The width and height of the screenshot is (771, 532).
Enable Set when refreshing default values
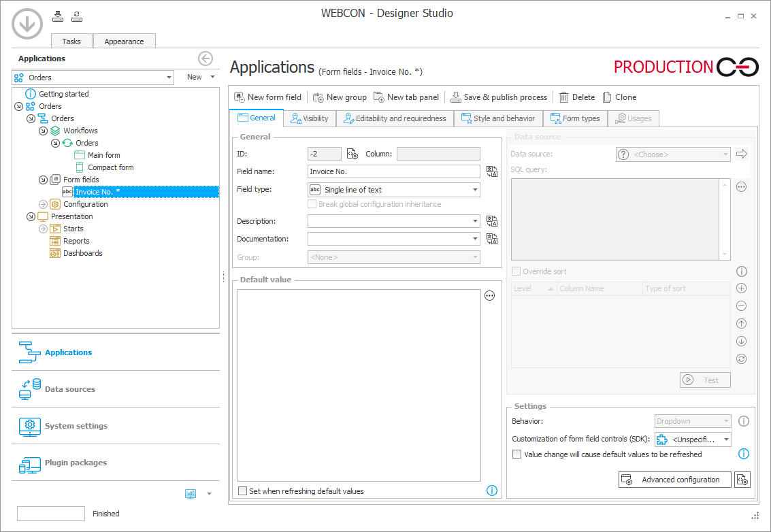[242, 491]
